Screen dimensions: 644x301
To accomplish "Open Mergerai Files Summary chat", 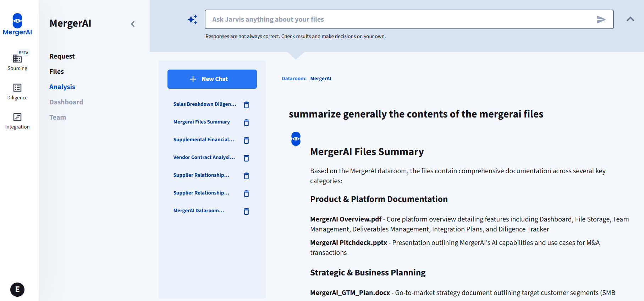I will pyautogui.click(x=202, y=122).
